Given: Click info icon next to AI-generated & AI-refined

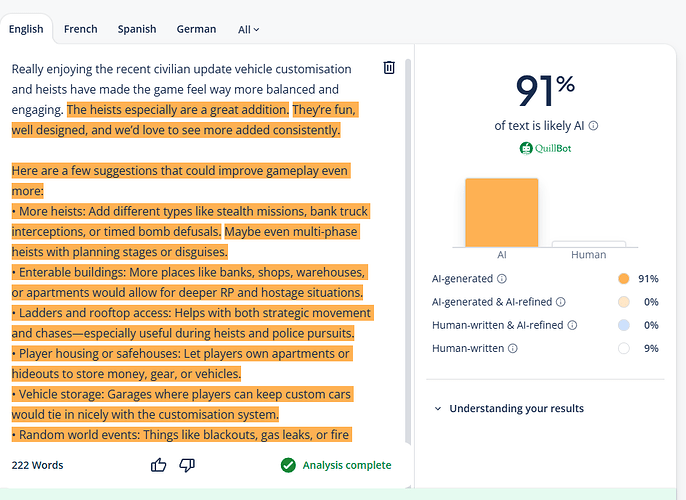Looking at the screenshot, I should [560, 302].
